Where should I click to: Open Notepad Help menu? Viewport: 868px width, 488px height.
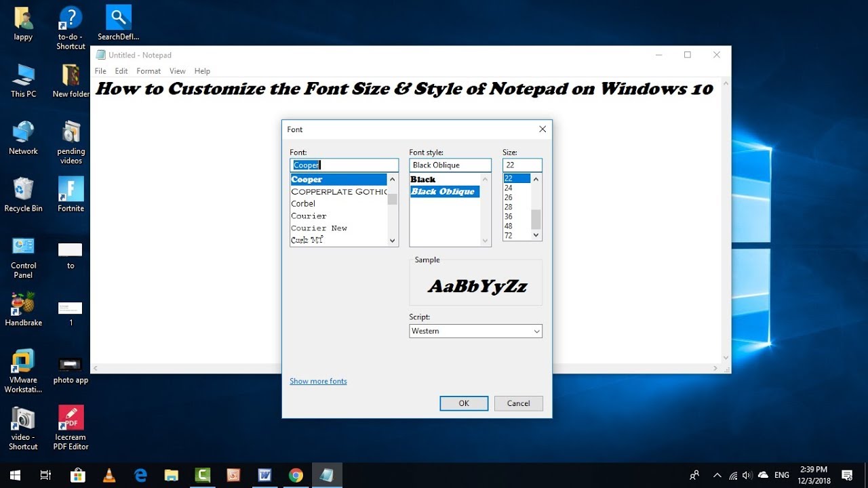click(202, 70)
